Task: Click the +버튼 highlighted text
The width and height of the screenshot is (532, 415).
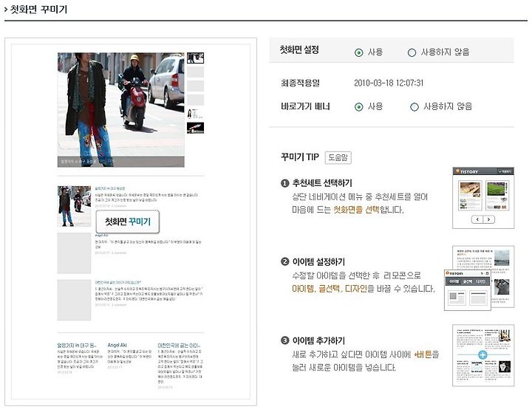Action: tap(423, 354)
